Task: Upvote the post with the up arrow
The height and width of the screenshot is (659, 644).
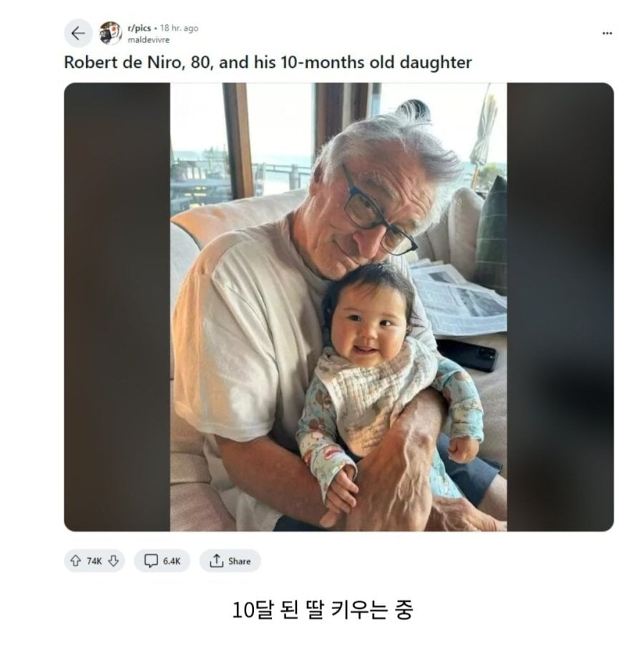Action: point(76,561)
